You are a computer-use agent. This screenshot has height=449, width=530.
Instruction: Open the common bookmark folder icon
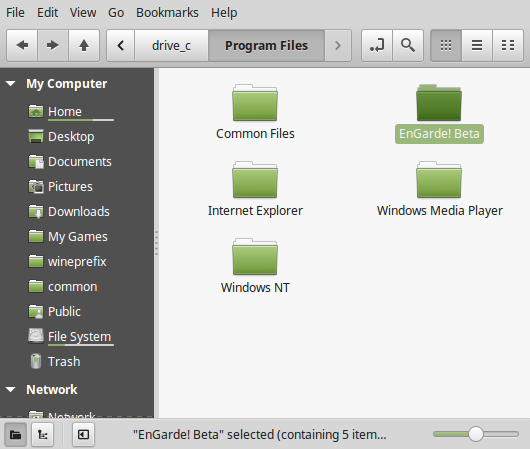[x=36, y=286]
